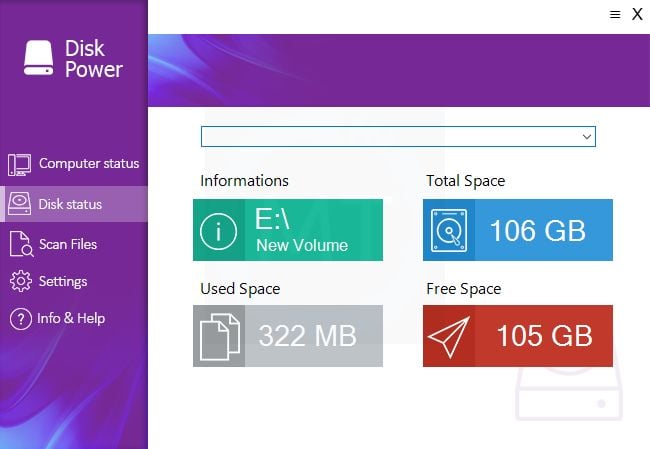The image size is (650, 449).
Task: Click the Settings gear icon
Action: tap(21, 282)
